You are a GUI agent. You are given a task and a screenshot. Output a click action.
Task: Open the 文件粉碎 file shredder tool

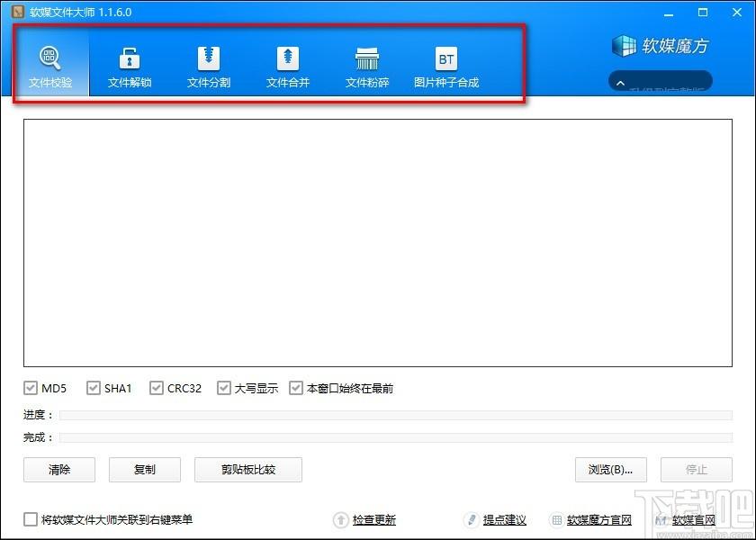pos(367,67)
